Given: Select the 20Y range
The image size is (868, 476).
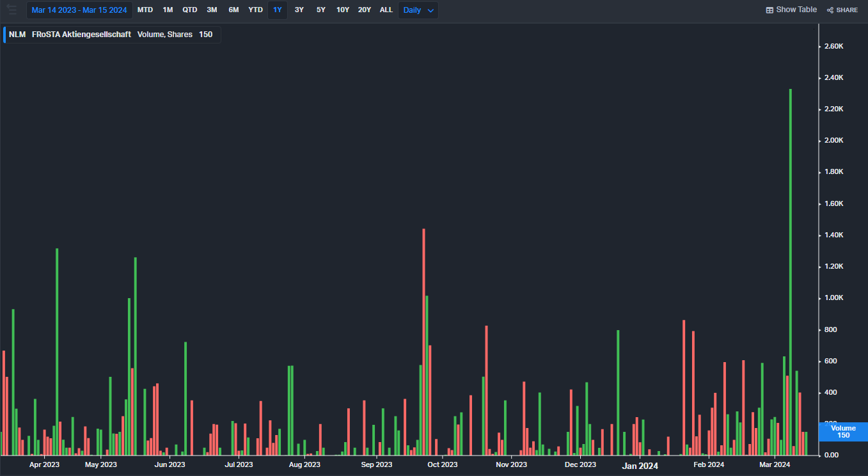Looking at the screenshot, I should 365,10.
